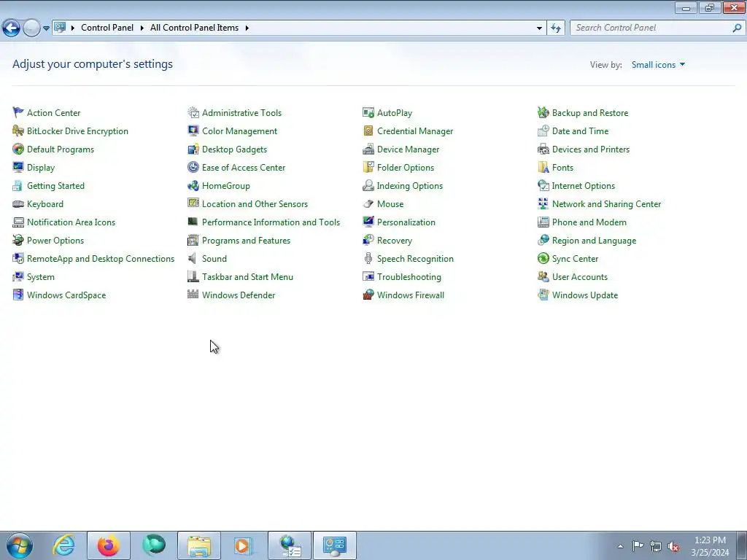Image resolution: width=747 pixels, height=560 pixels.
Task: Click the HomeGroup icon
Action: tap(193, 185)
